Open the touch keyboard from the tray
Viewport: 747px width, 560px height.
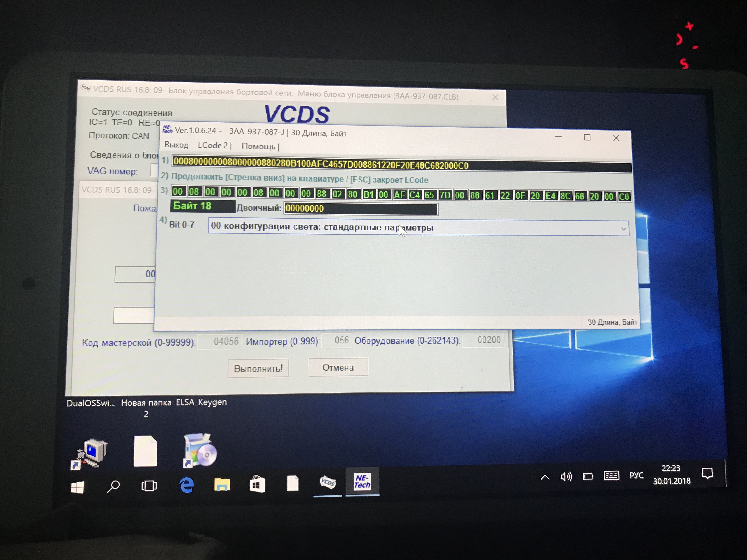point(611,476)
